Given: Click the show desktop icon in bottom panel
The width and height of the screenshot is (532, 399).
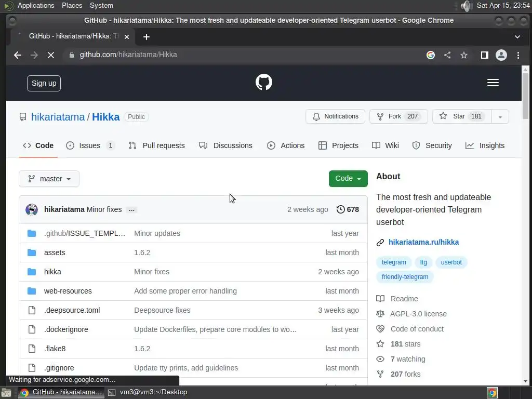Looking at the screenshot, I should (x=6, y=393).
